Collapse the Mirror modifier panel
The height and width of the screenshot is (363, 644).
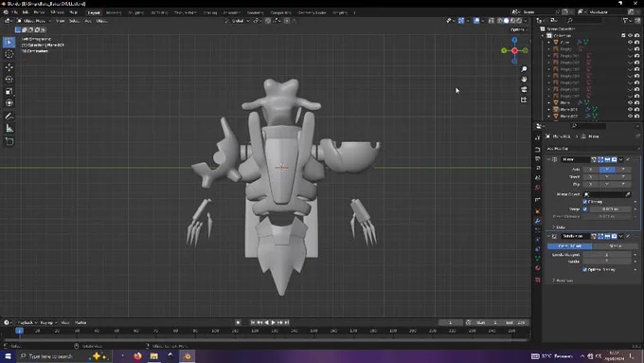[548, 159]
